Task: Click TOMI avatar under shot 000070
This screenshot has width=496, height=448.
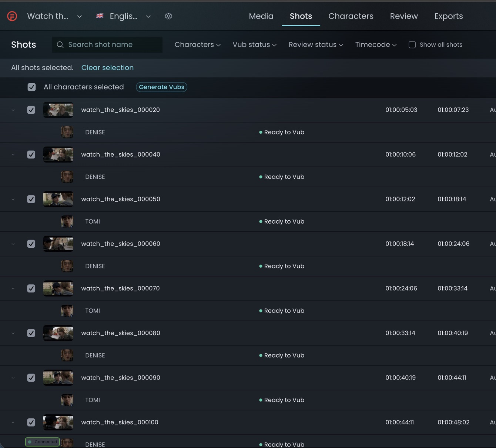Action: tap(67, 311)
